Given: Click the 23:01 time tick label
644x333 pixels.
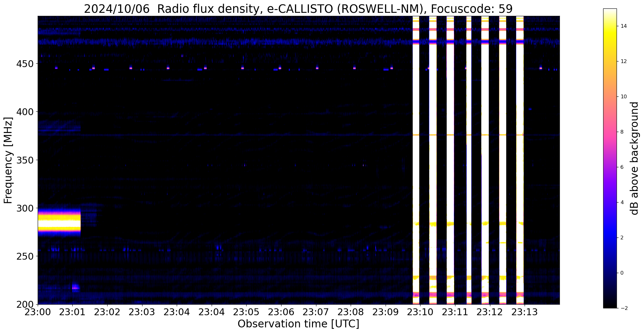Looking at the screenshot, I should [73, 312].
